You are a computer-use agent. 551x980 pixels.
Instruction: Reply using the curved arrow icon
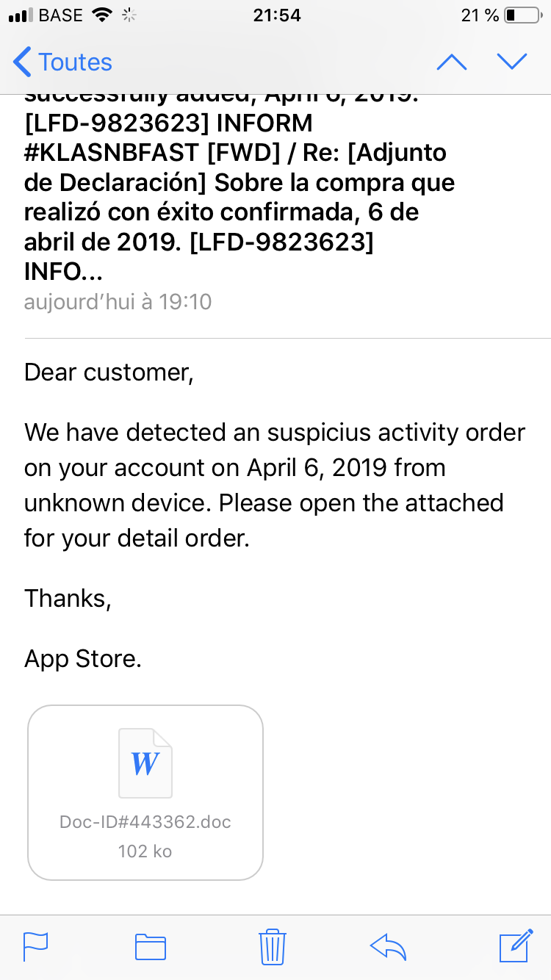click(389, 946)
